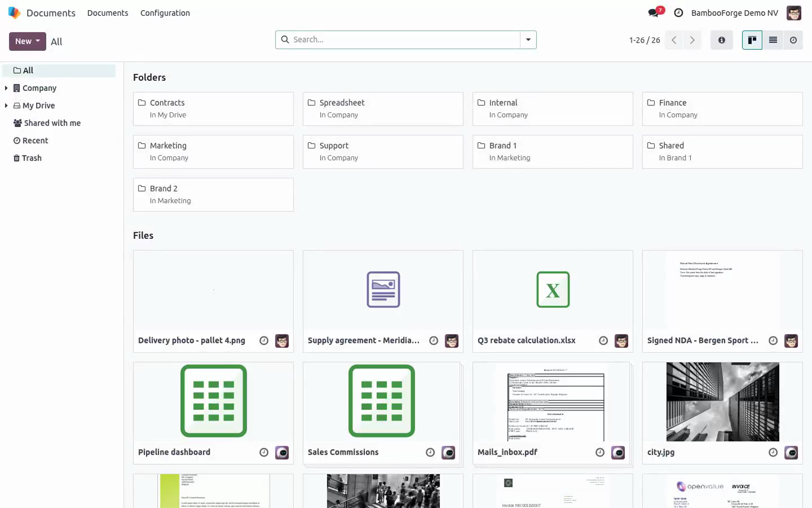This screenshot has width=812, height=508.
Task: Open Recent documents in sidebar
Action: pos(30,141)
